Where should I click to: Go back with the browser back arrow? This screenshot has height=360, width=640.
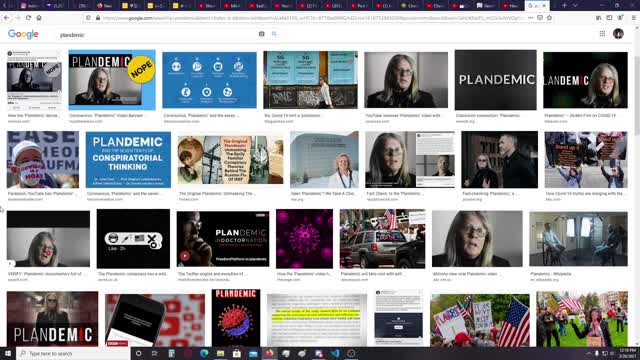(7, 18)
